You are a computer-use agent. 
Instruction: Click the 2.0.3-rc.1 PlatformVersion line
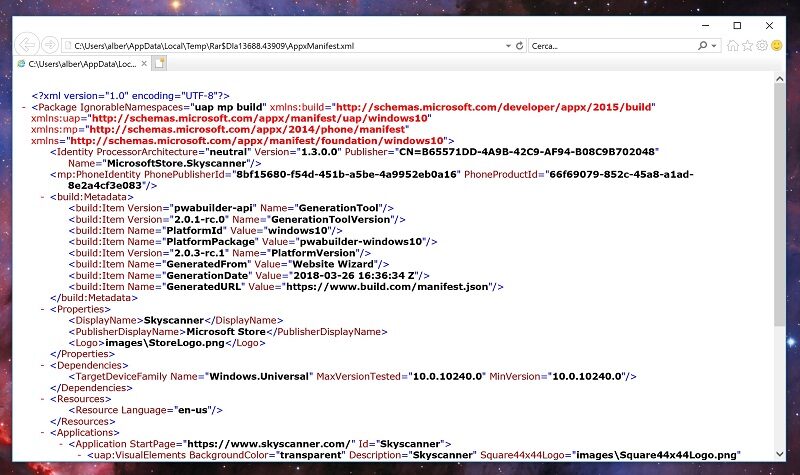coord(220,253)
